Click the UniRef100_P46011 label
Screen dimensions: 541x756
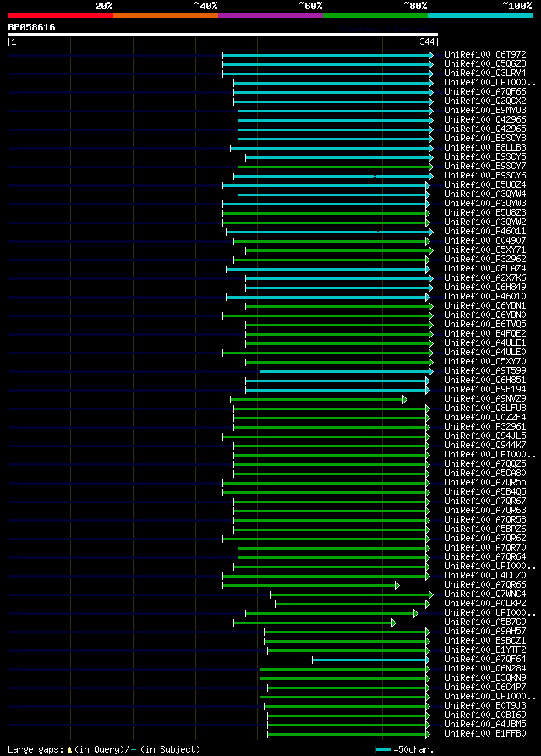pyautogui.click(x=485, y=232)
